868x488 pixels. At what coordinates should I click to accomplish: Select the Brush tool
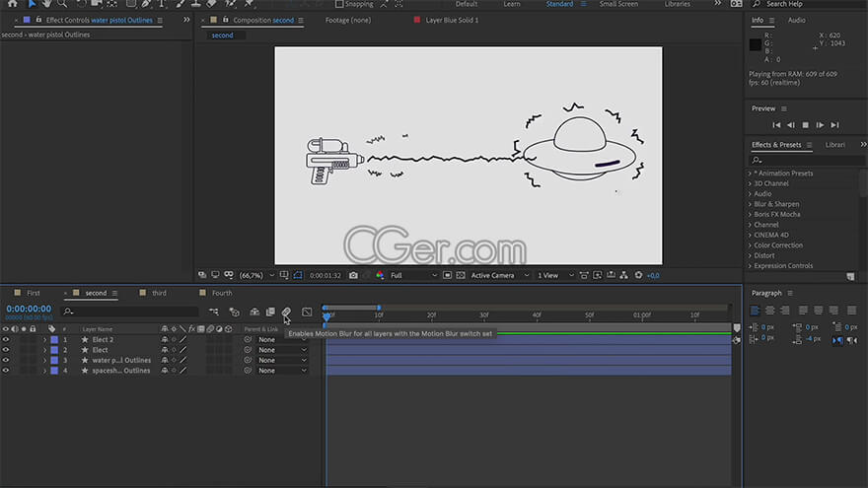(180, 3)
